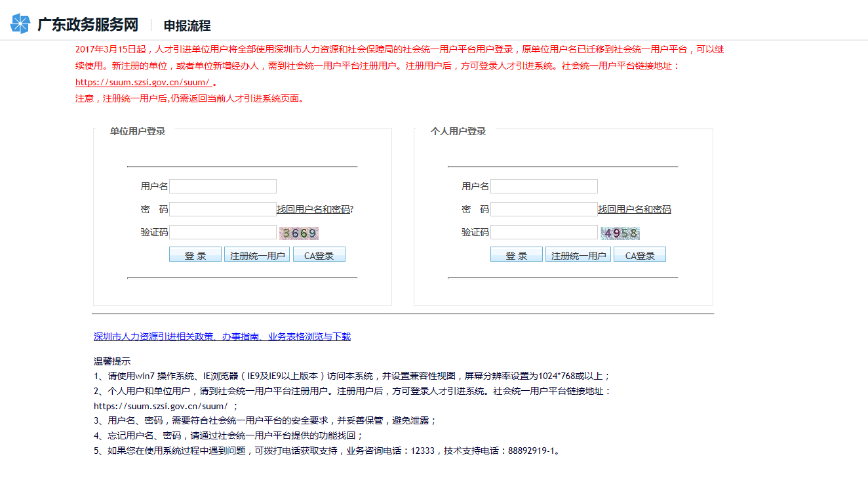Screen dimensions: 868x482
Task: Open 找回用户名和密码 link for 单位用户
Action: 314,209
